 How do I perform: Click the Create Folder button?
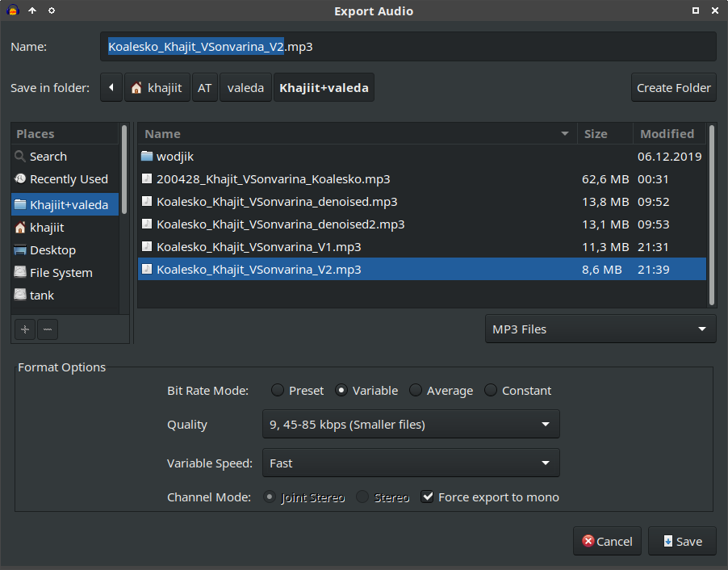[673, 88]
